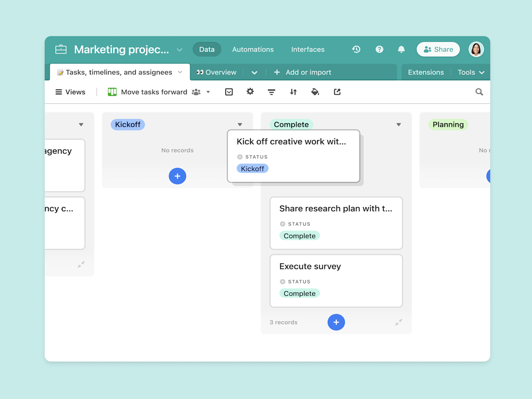This screenshot has height=399, width=532.
Task: Add a record to the Kickoff column
Action: (x=177, y=176)
